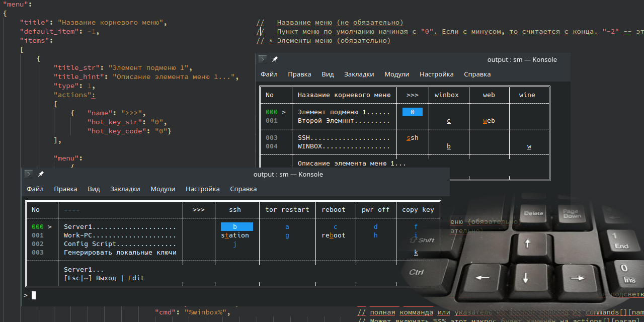Click the highlighted '0' cell in the back Konsole

pos(413,112)
